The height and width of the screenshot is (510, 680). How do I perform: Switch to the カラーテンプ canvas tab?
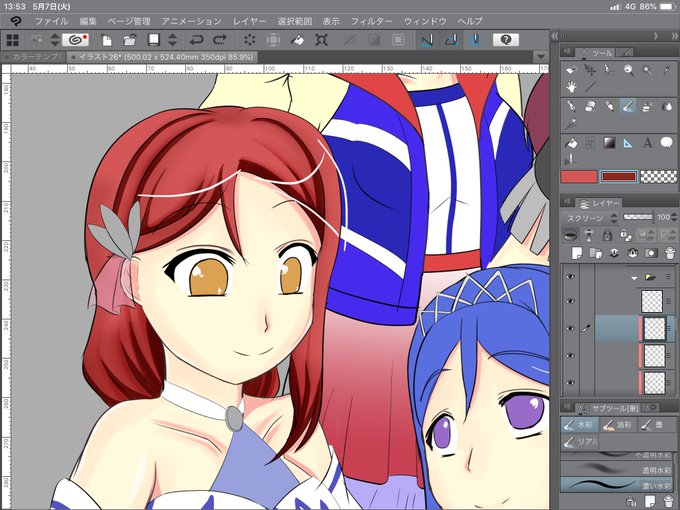point(33,57)
